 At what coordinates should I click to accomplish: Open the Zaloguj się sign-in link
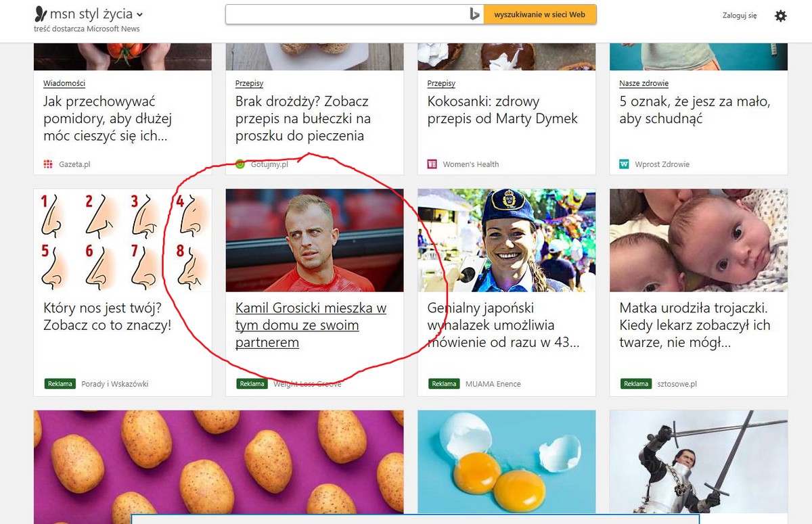740,16
